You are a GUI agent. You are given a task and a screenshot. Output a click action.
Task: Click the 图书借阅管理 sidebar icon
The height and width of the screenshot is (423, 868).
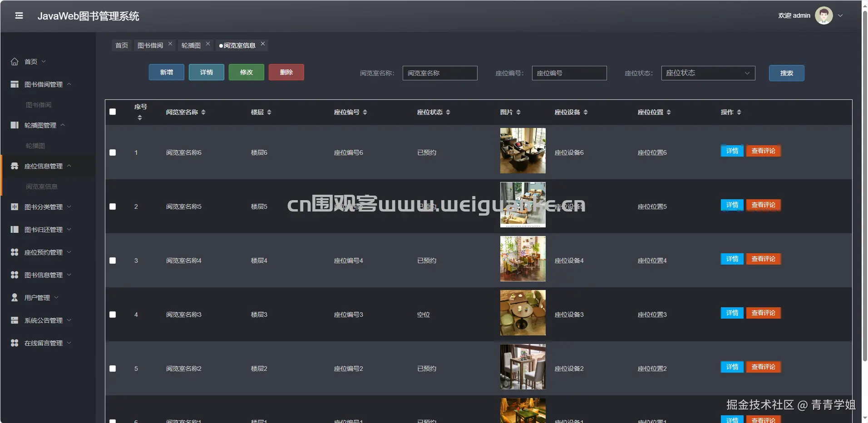tap(15, 84)
